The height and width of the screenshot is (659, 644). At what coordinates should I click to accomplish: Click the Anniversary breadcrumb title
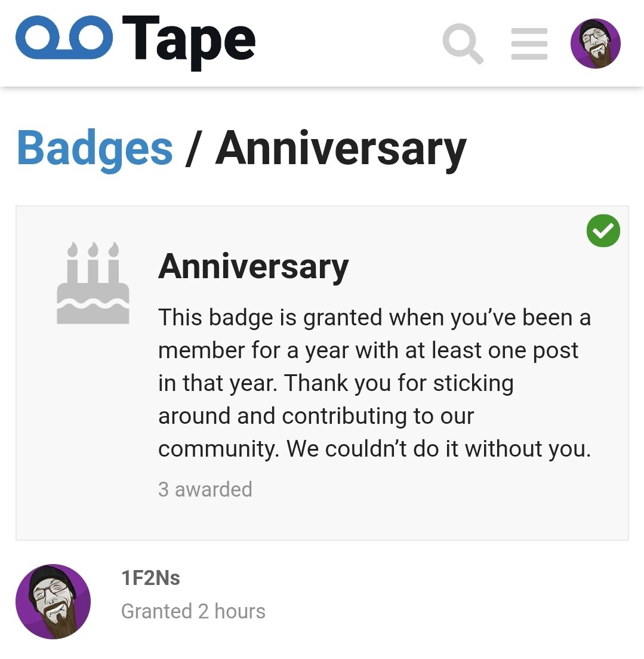tap(340, 149)
